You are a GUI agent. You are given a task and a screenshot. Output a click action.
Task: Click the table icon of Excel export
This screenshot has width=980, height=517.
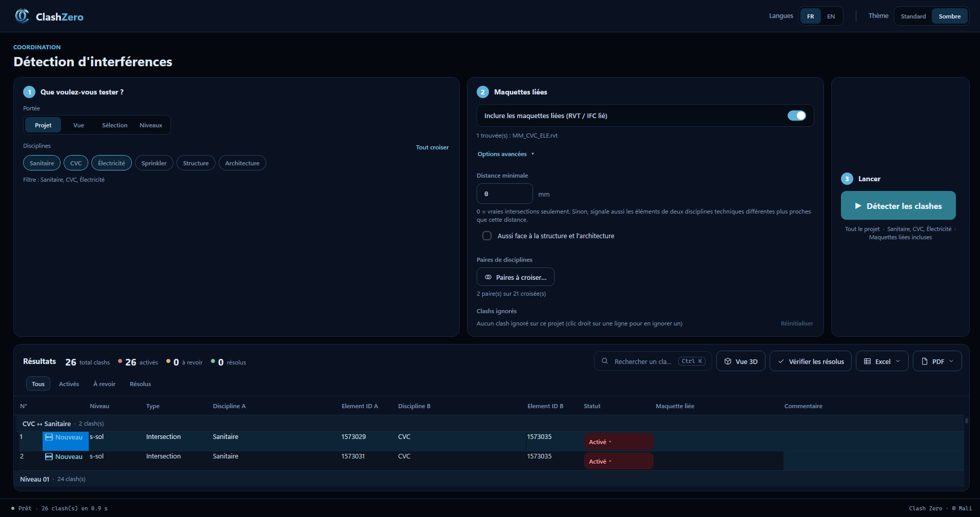(x=867, y=361)
